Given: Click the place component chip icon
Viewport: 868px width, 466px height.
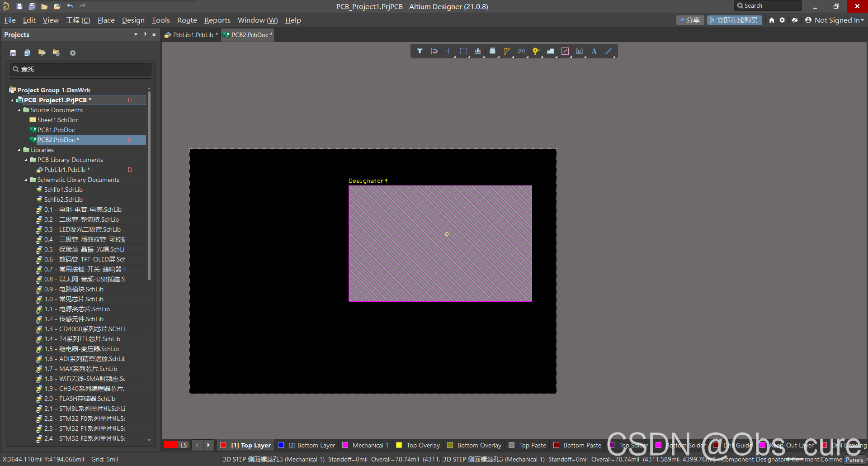Looking at the screenshot, I should 492,51.
